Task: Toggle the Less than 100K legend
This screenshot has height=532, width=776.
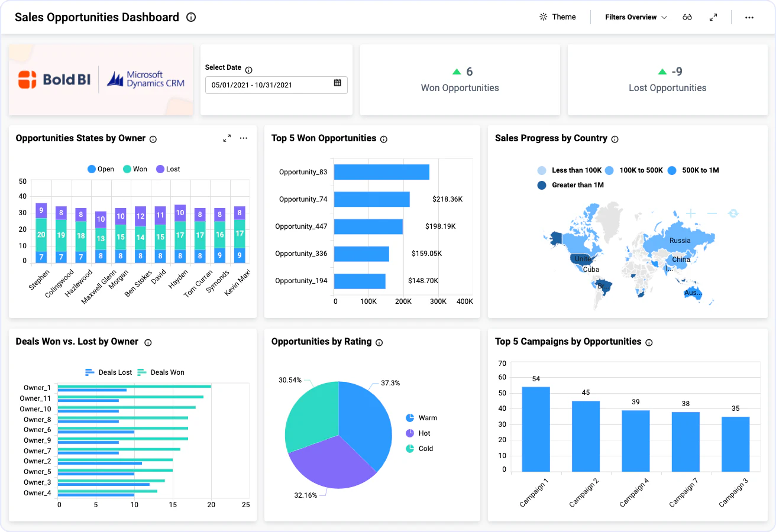Action: pos(570,170)
